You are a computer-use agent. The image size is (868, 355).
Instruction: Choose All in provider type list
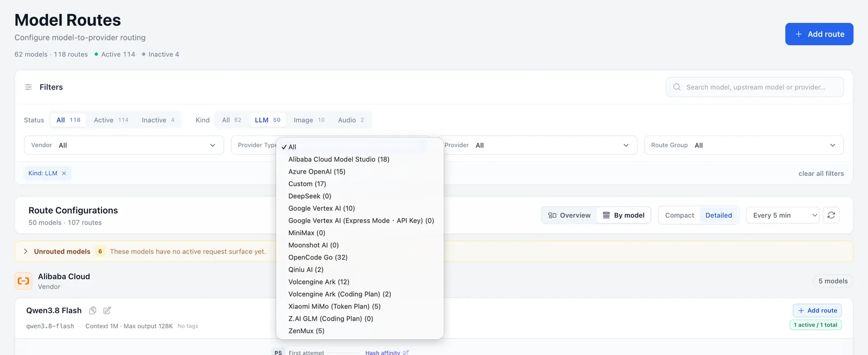360,147
